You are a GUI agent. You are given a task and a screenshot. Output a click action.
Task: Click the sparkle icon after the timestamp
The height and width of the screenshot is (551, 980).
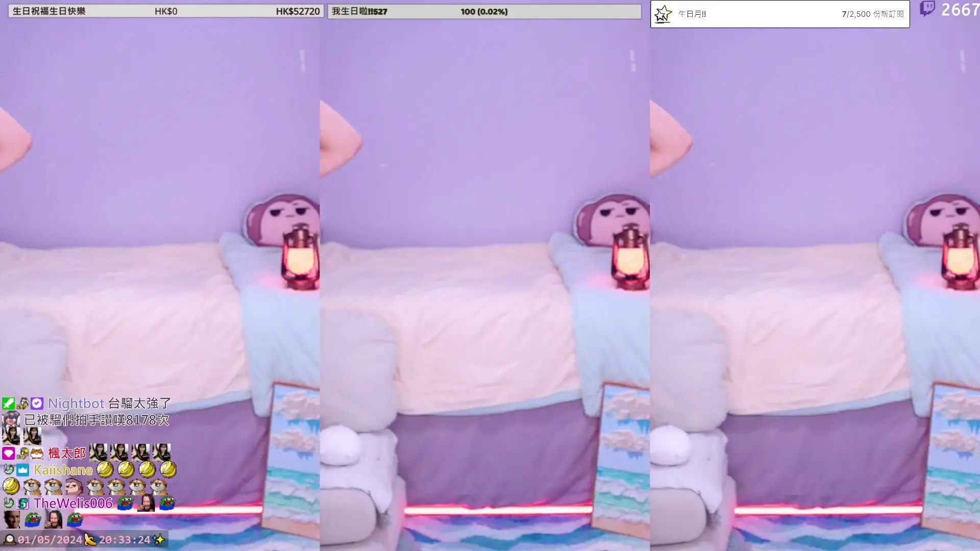[x=159, y=539]
